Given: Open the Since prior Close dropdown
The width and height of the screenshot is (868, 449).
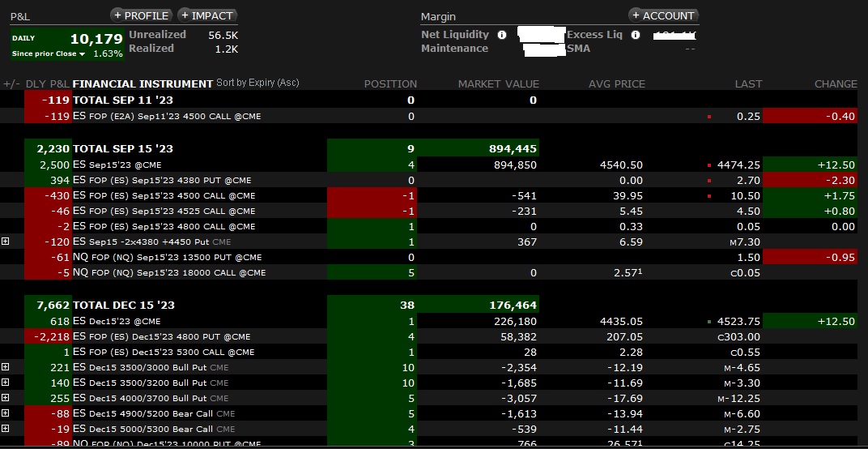Looking at the screenshot, I should click(49, 53).
